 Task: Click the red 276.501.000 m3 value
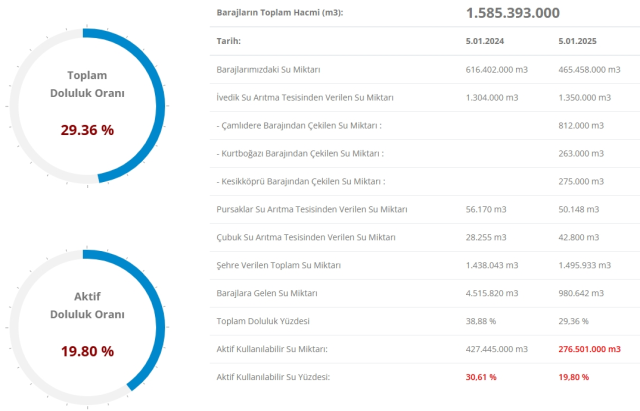coord(590,349)
